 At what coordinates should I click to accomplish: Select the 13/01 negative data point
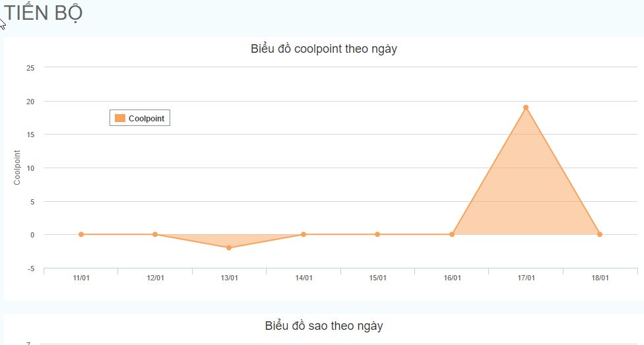[229, 247]
